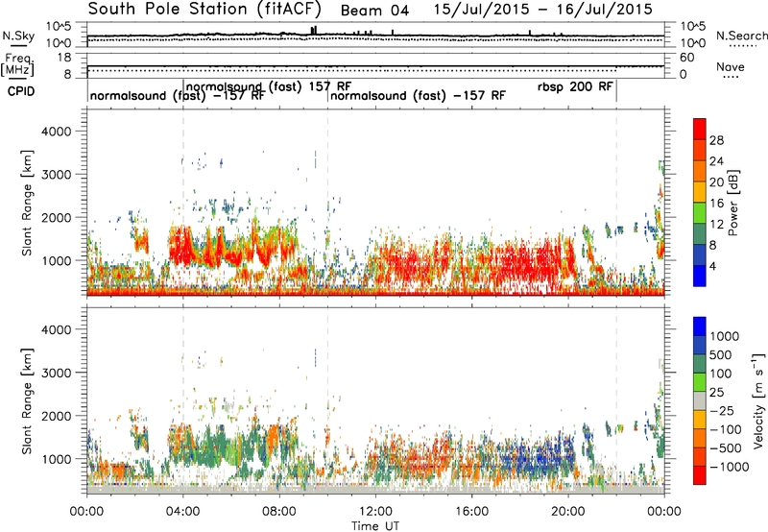Click the '12:00' time axis label
The height and width of the screenshot is (532, 768).
pyautogui.click(x=375, y=512)
